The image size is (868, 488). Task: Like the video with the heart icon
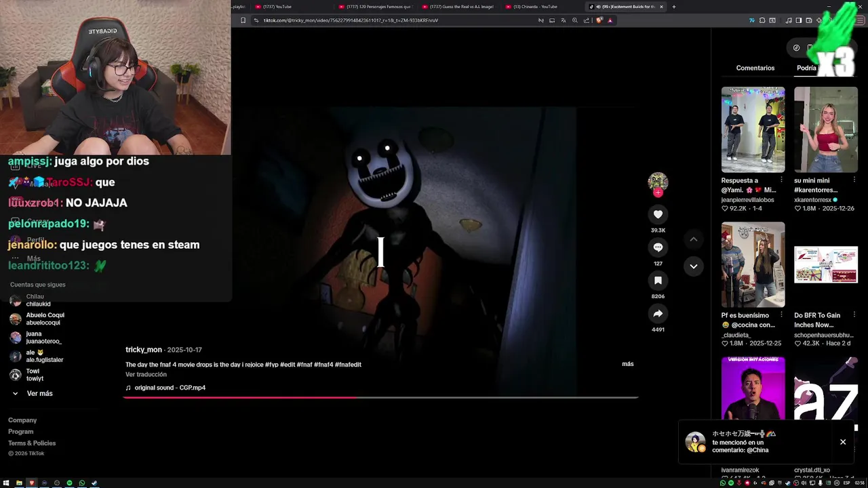click(x=658, y=214)
